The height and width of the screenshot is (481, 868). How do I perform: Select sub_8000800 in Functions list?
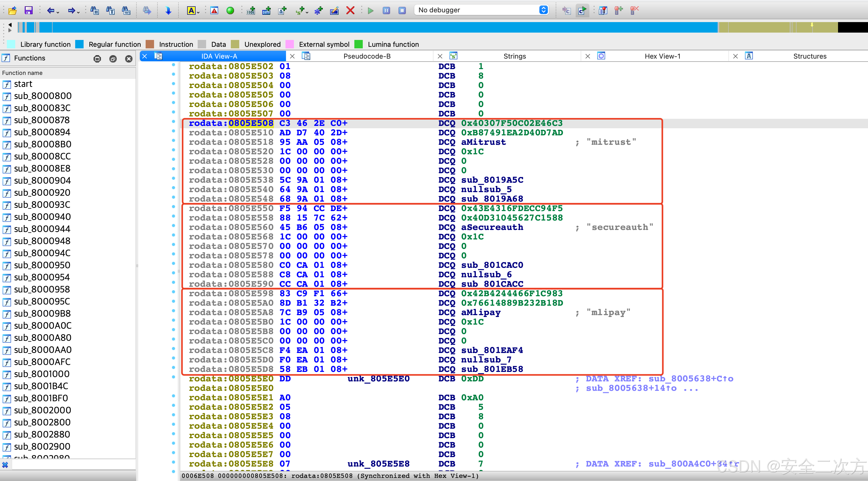tap(43, 96)
